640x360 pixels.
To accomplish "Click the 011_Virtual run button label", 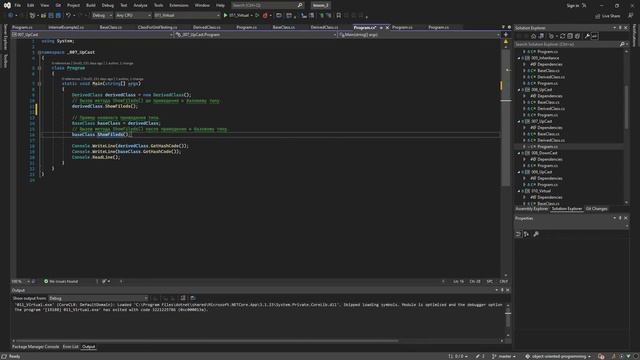I will click(x=239, y=16).
